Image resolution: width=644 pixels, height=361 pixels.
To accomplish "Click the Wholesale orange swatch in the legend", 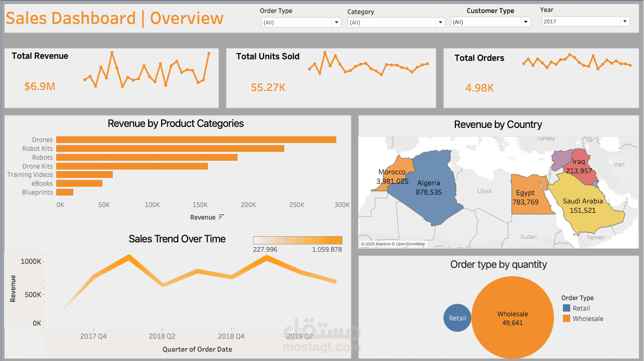I will pos(566,318).
